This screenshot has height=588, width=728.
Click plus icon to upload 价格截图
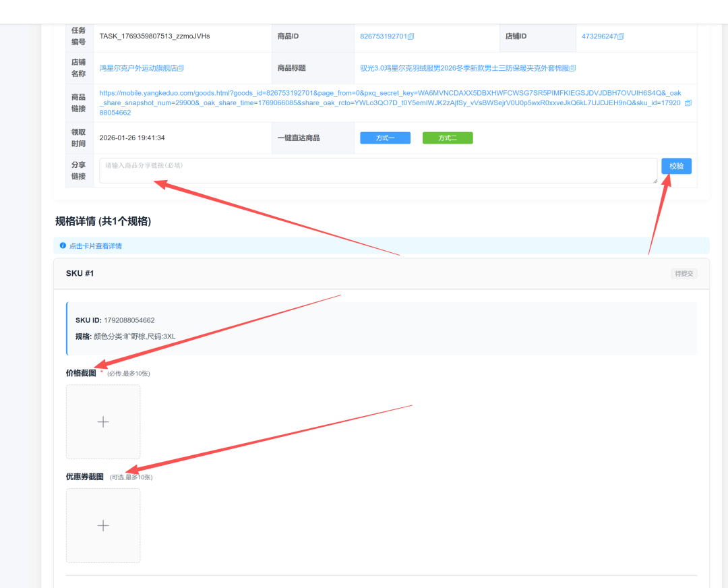pos(103,422)
